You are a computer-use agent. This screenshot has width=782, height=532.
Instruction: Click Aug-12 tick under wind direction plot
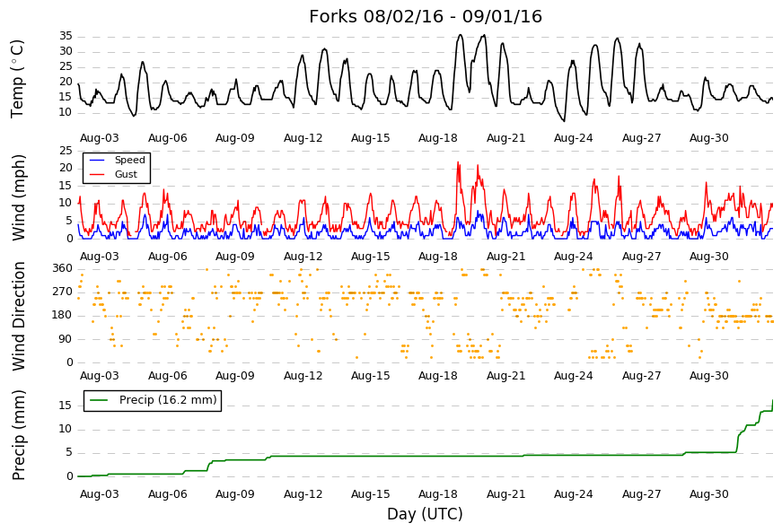coord(303,376)
